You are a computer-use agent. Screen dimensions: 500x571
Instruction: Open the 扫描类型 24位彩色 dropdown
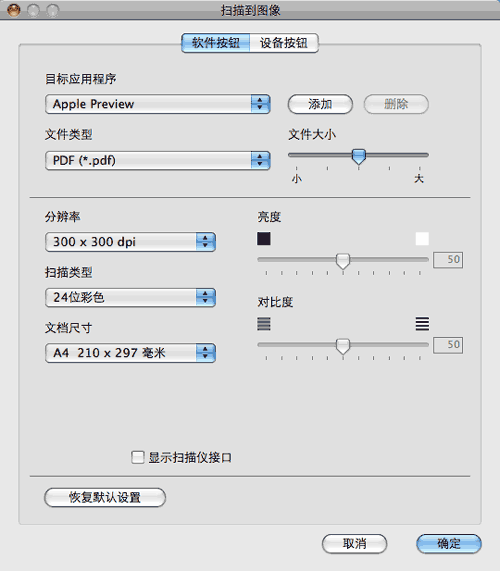pyautogui.click(x=130, y=298)
